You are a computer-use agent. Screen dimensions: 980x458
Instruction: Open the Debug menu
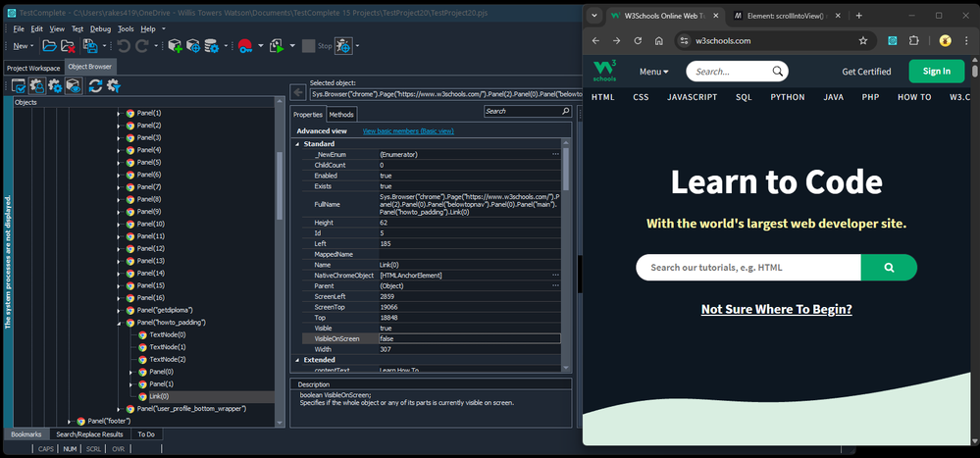click(x=100, y=29)
